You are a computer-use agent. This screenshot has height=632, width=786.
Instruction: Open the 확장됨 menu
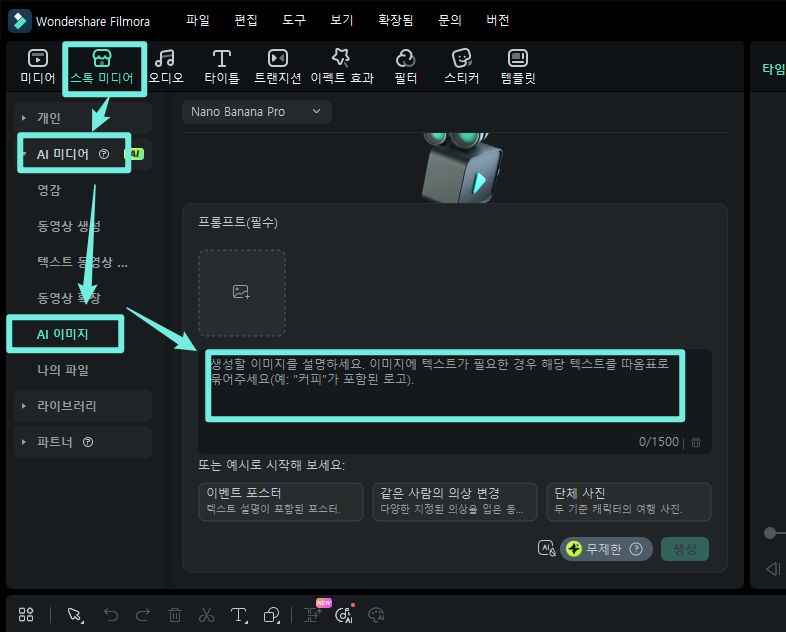click(x=396, y=21)
